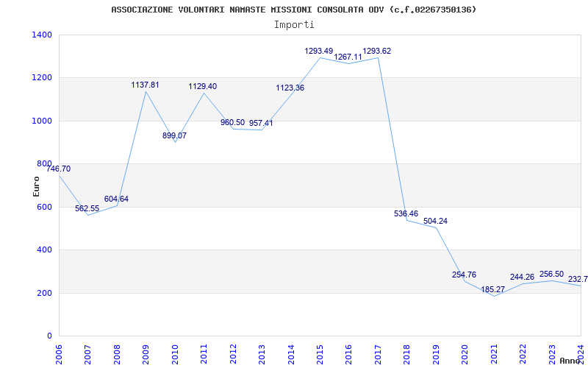The width and height of the screenshot is (588, 368).
Task: Select data label 960.50
Action: point(232,122)
